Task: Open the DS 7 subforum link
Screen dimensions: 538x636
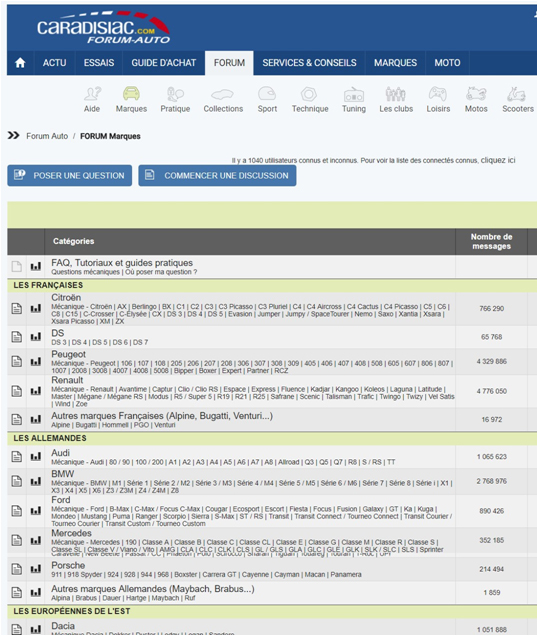Action: (x=140, y=342)
